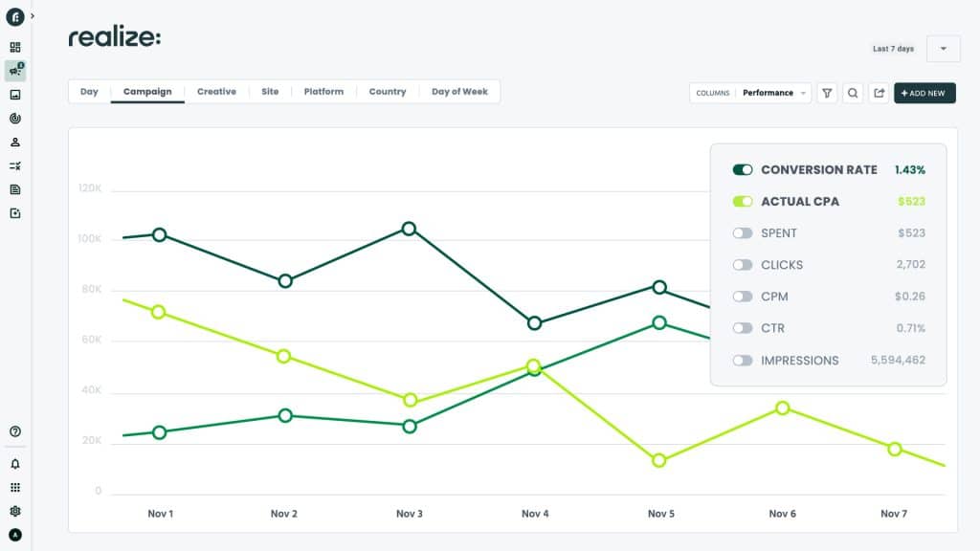
Task: Open the help question mark icon
Action: pos(15,431)
